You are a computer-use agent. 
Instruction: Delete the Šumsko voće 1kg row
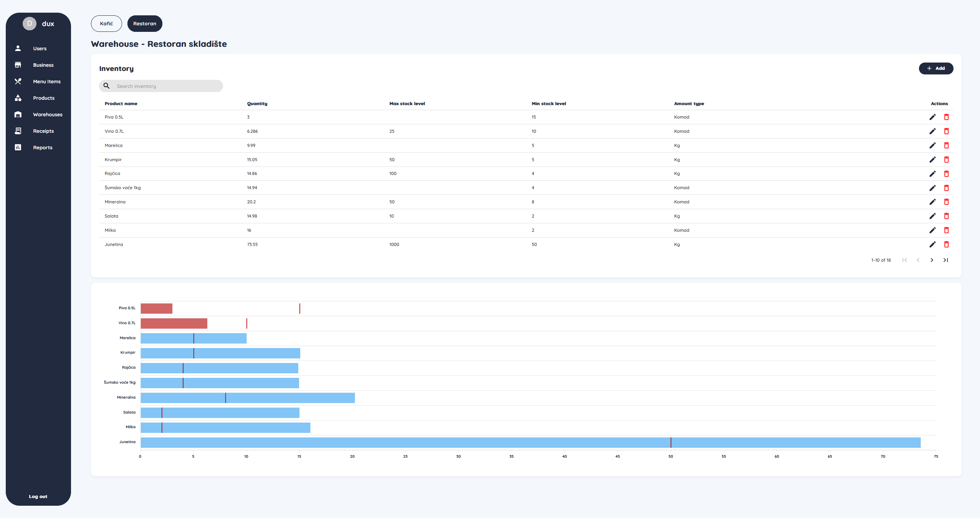(x=946, y=188)
